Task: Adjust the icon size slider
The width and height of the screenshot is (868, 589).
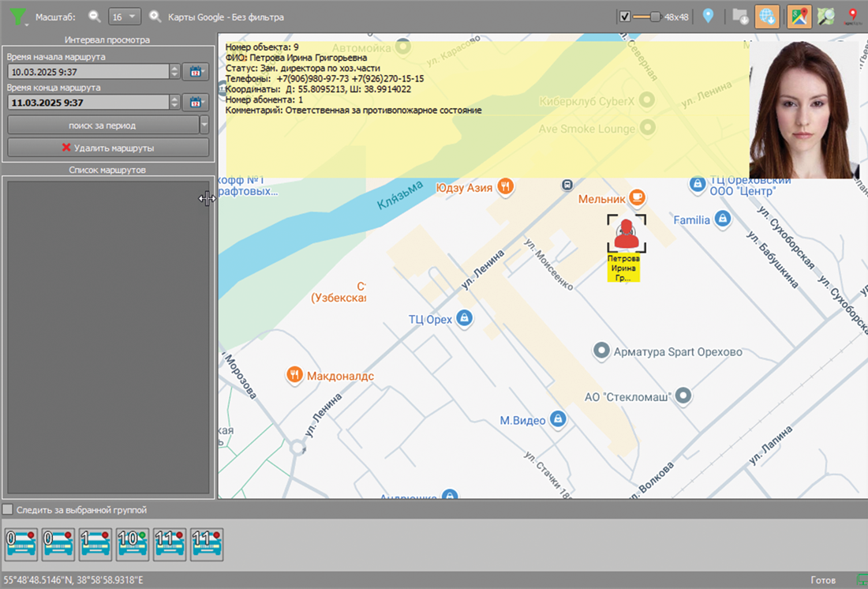Action: [654, 17]
